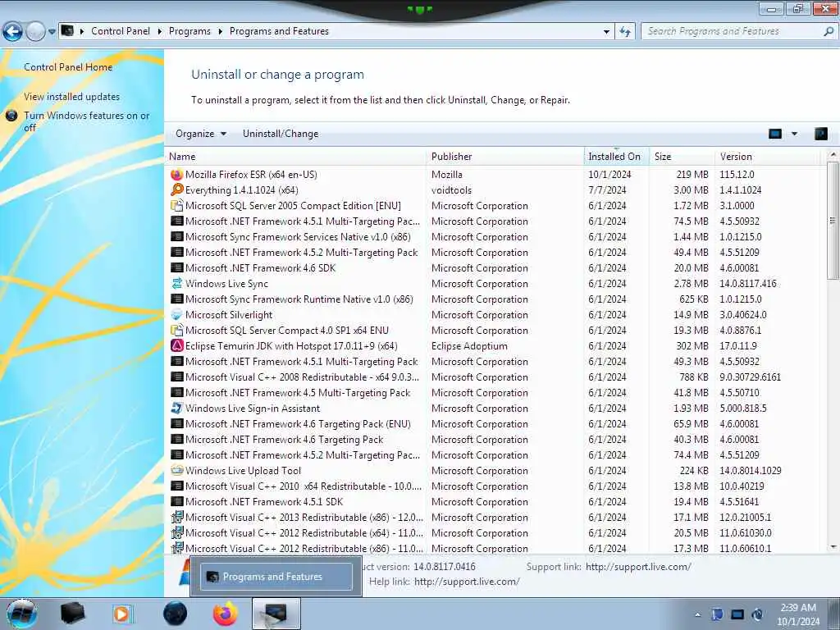Click the search magnifier icon
The image size is (840, 630).
[x=829, y=32]
